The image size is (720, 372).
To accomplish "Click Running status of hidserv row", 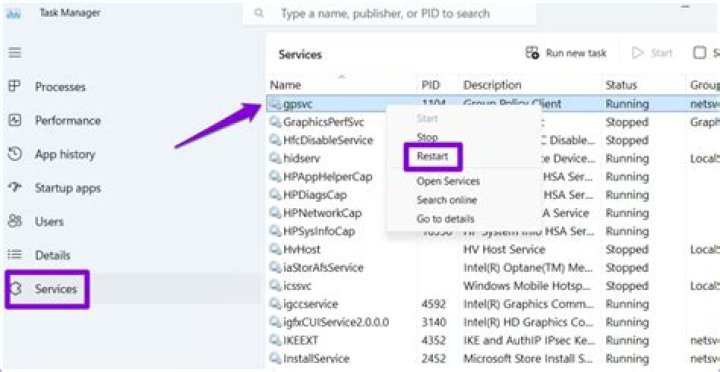I will point(627,158).
